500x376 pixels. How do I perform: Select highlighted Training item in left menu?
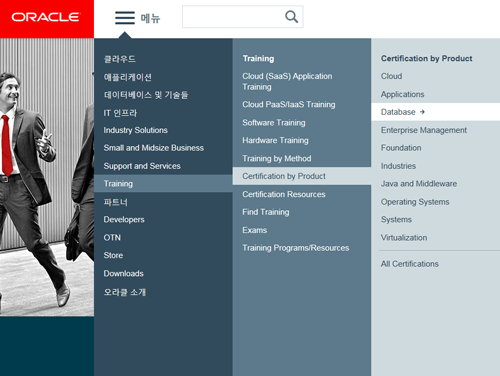pos(163,183)
